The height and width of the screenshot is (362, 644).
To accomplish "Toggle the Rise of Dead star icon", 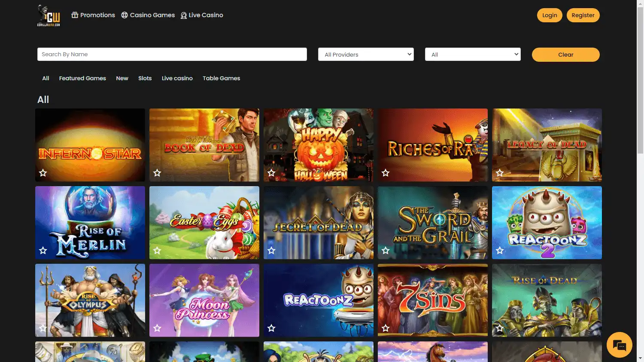I will point(500,328).
